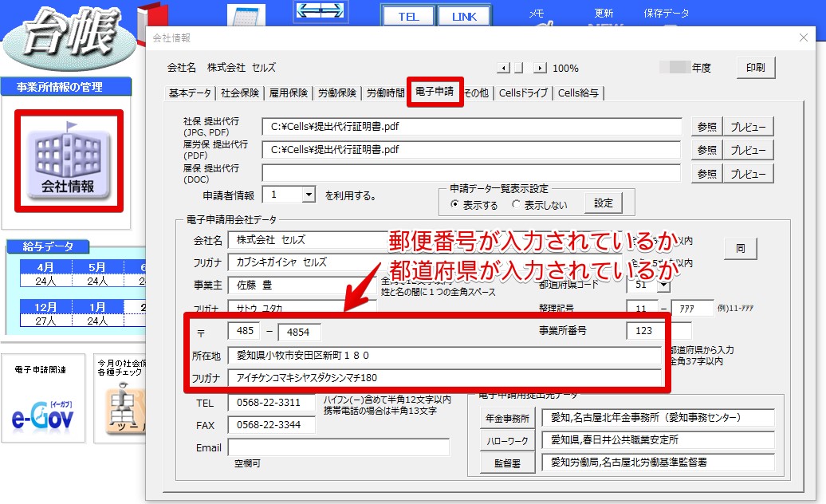Click the empty Email field

339,447
